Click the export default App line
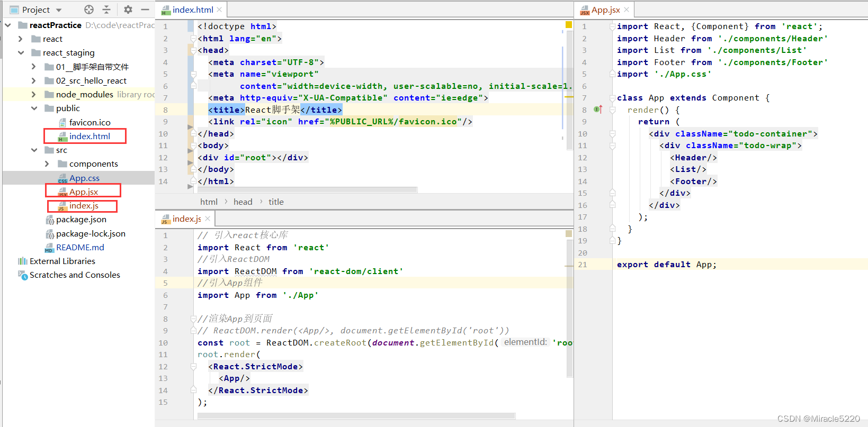 click(x=667, y=265)
